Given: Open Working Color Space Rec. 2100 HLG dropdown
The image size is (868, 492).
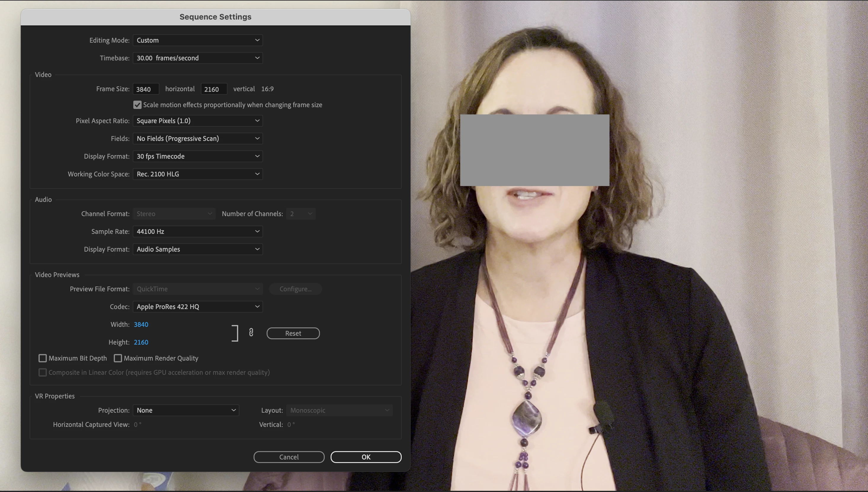Looking at the screenshot, I should (x=198, y=174).
